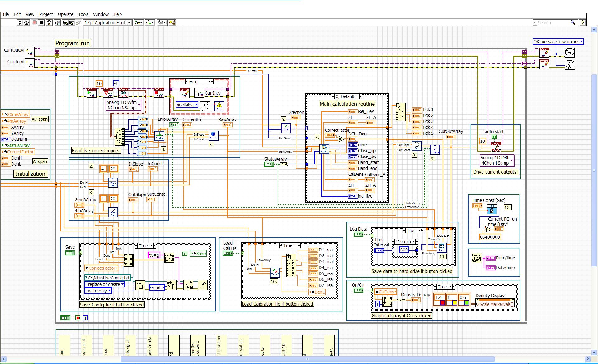Image resolution: width=598 pixels, height=364 pixels.
Task: Select the blue loop iteration terminal
Action: click(85, 318)
